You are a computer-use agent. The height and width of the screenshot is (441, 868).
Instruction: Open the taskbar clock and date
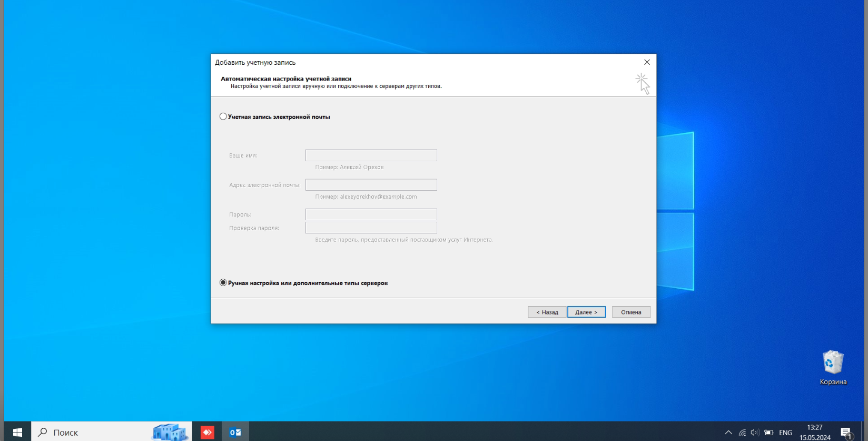pyautogui.click(x=815, y=432)
